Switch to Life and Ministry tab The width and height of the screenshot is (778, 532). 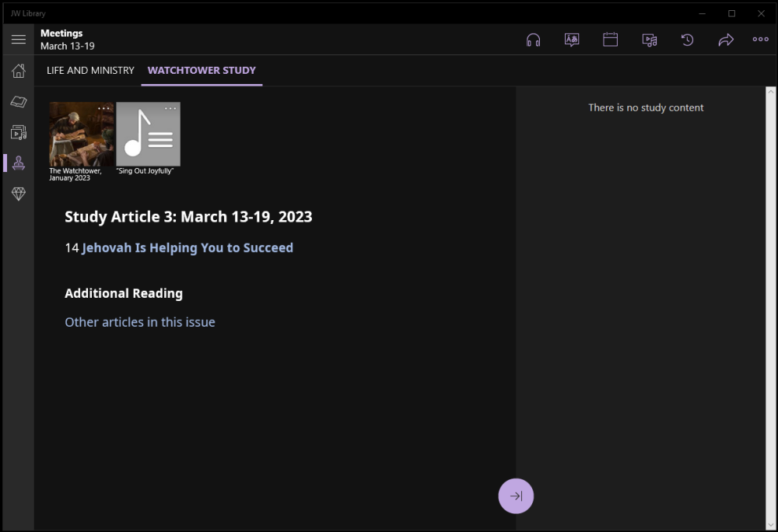pyautogui.click(x=90, y=70)
